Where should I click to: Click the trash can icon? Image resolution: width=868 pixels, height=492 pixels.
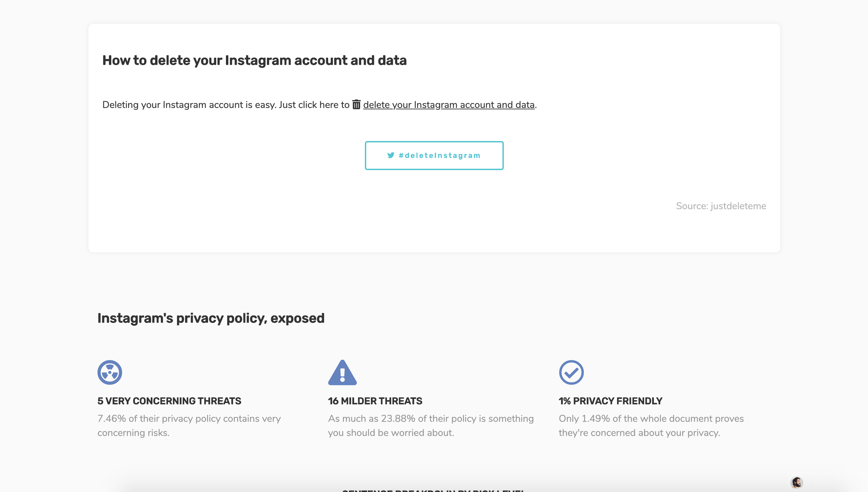tap(356, 104)
